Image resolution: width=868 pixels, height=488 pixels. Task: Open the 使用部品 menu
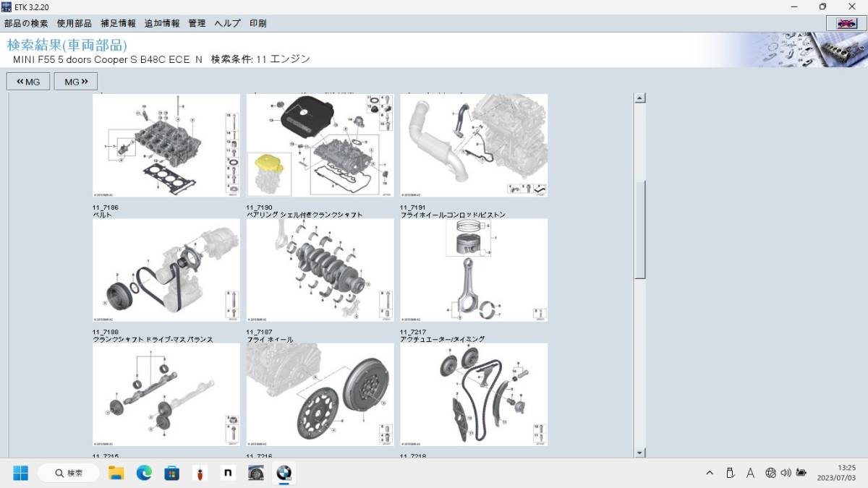75,23
